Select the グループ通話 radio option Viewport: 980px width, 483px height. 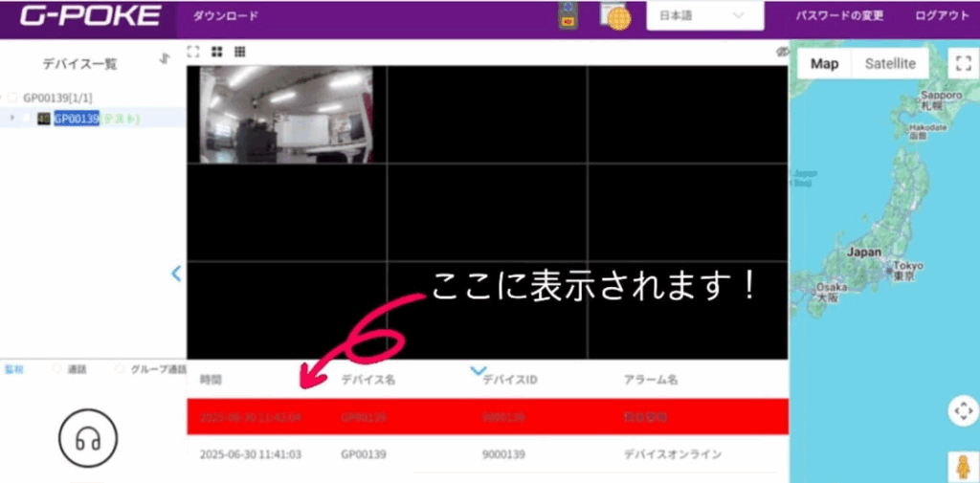pyautogui.click(x=120, y=369)
